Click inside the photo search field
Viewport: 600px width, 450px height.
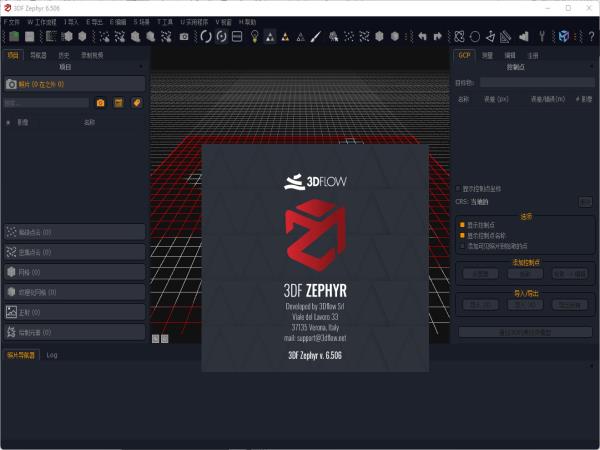tap(47, 103)
